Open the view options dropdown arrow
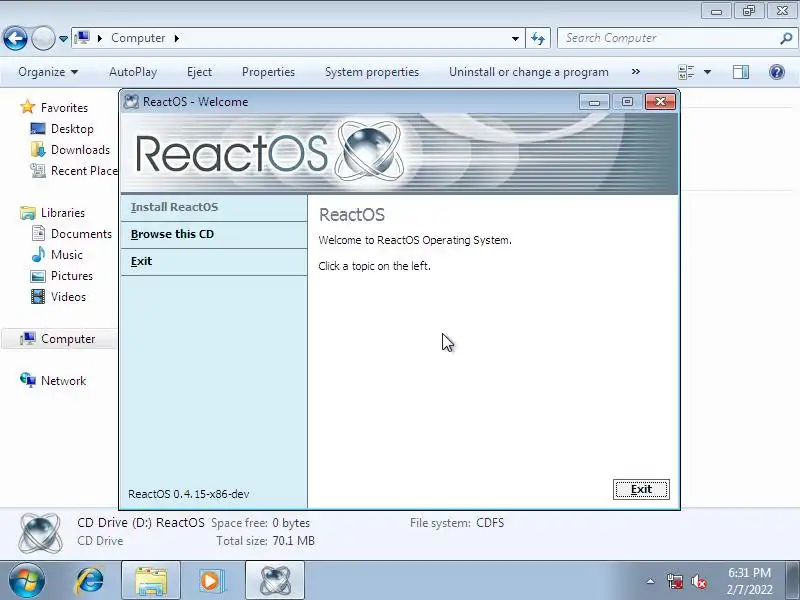This screenshot has width=800, height=600. coord(708,72)
